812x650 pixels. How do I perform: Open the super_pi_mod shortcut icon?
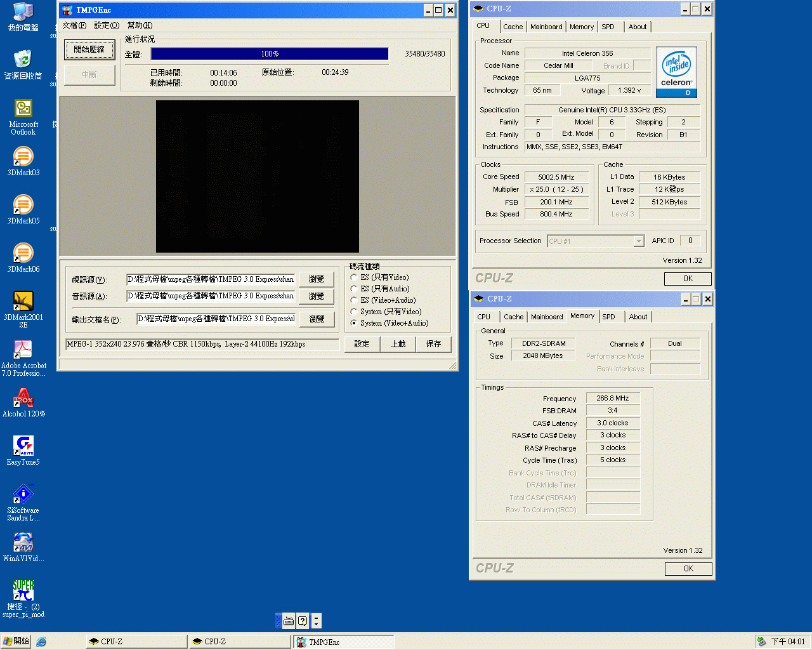click(x=23, y=599)
